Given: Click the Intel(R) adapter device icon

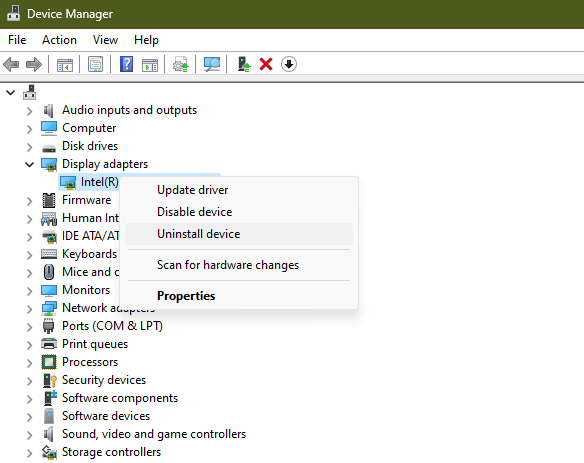Looking at the screenshot, I should point(68,182).
